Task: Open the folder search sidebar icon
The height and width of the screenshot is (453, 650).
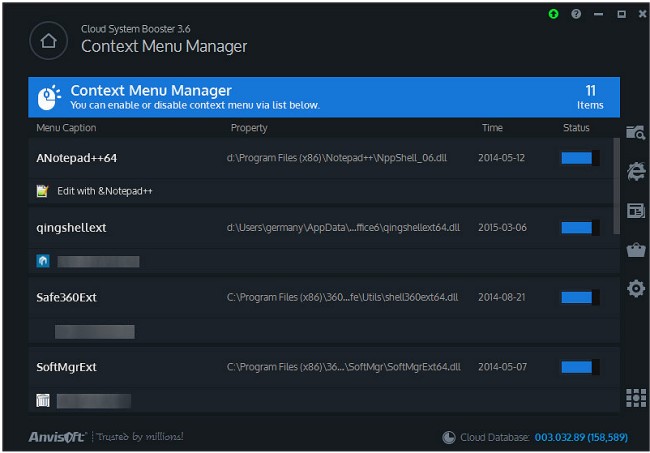Action: coord(635,133)
